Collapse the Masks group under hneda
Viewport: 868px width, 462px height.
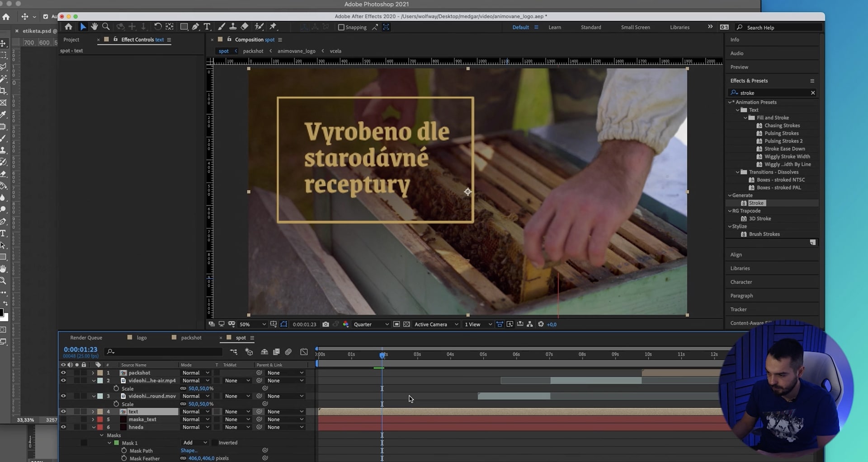(x=102, y=435)
